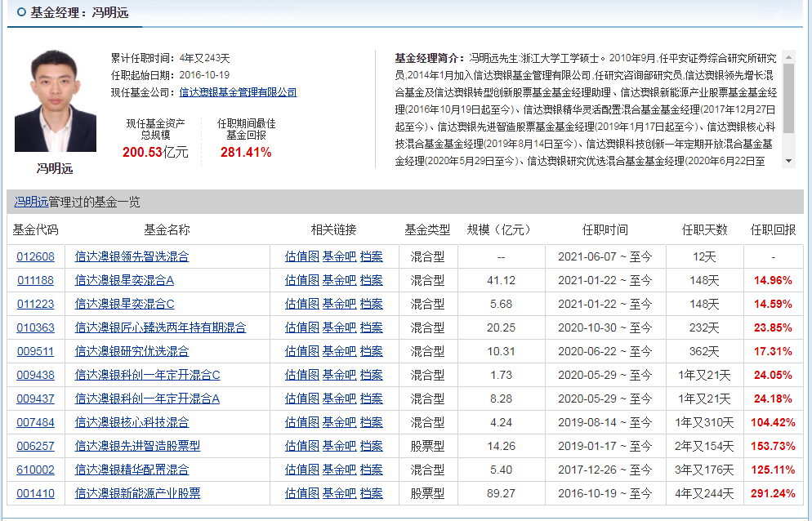
Task: Open fund code 009511
Action: pos(35,351)
